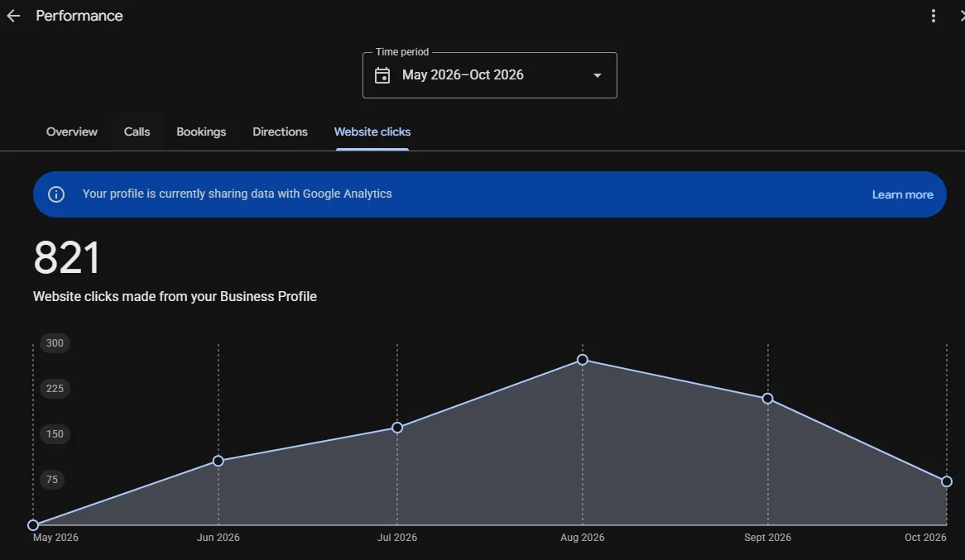The image size is (965, 560).
Task: Click the Jun 2026 axis label
Action: [218, 537]
